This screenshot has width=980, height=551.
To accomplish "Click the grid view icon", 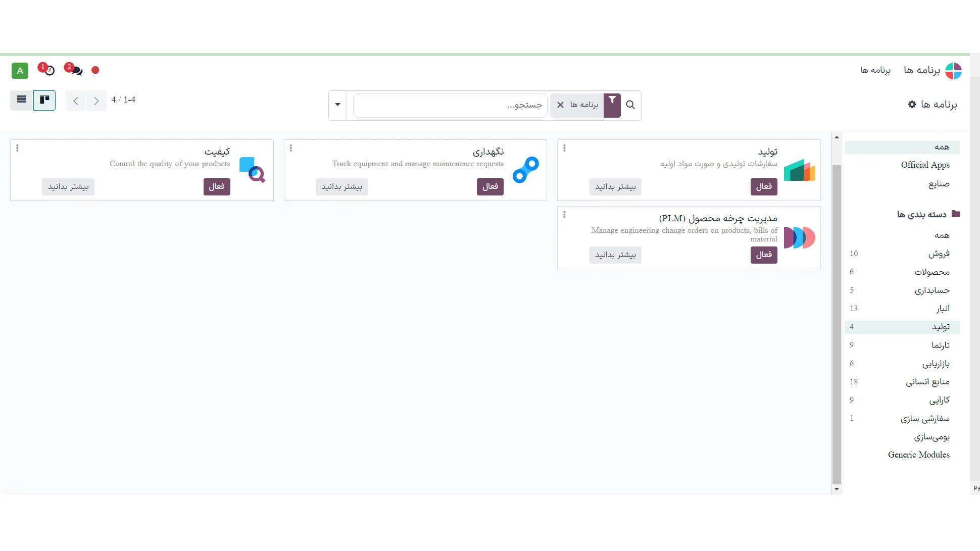I will coord(44,100).
